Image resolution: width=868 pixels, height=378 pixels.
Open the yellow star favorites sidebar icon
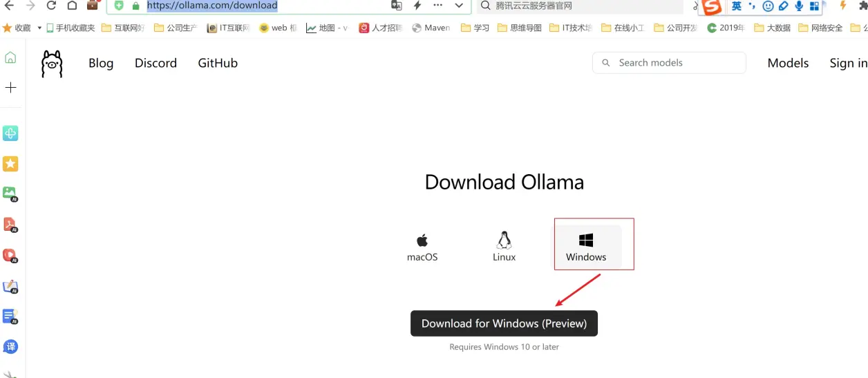[x=10, y=164]
